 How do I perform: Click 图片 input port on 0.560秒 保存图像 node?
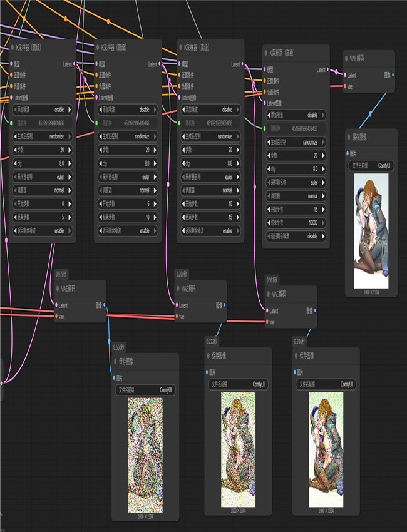[x=115, y=377]
